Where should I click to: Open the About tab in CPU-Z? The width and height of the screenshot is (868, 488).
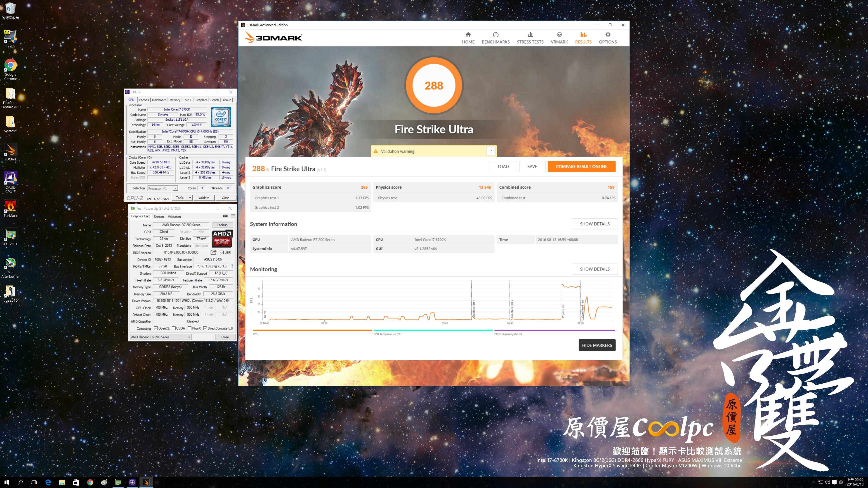227,100
